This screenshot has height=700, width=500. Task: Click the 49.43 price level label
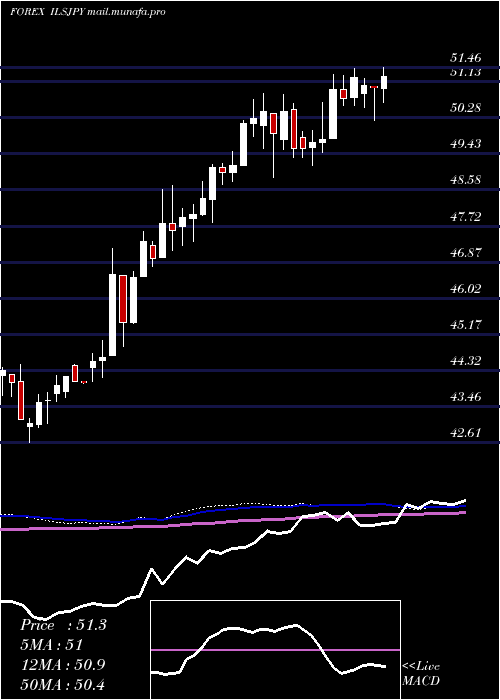point(466,144)
